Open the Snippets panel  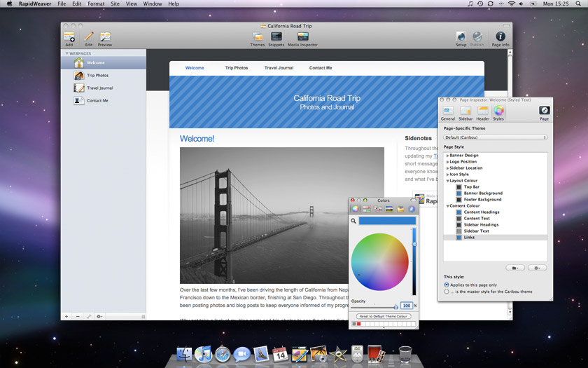tap(276, 36)
